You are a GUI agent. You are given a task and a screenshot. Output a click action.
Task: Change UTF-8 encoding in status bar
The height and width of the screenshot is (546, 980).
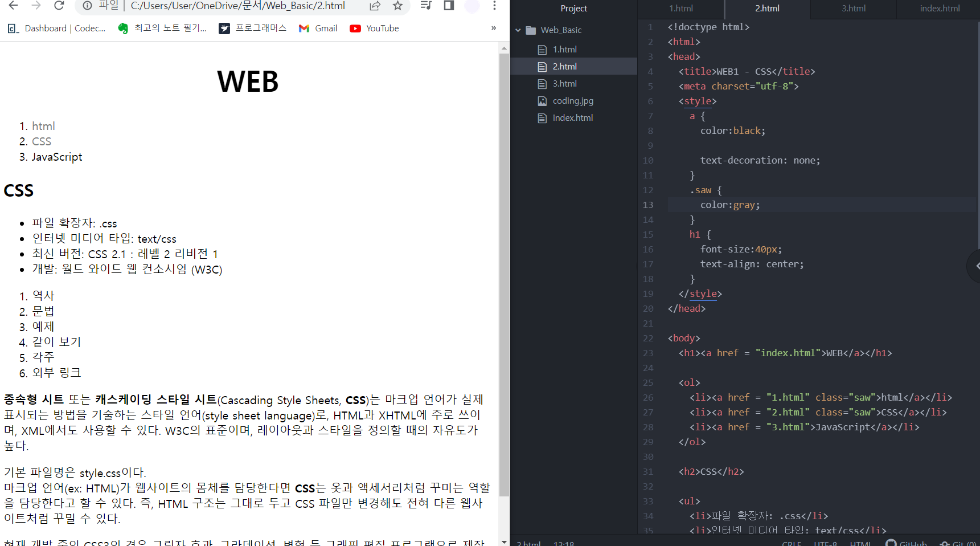pos(826,543)
